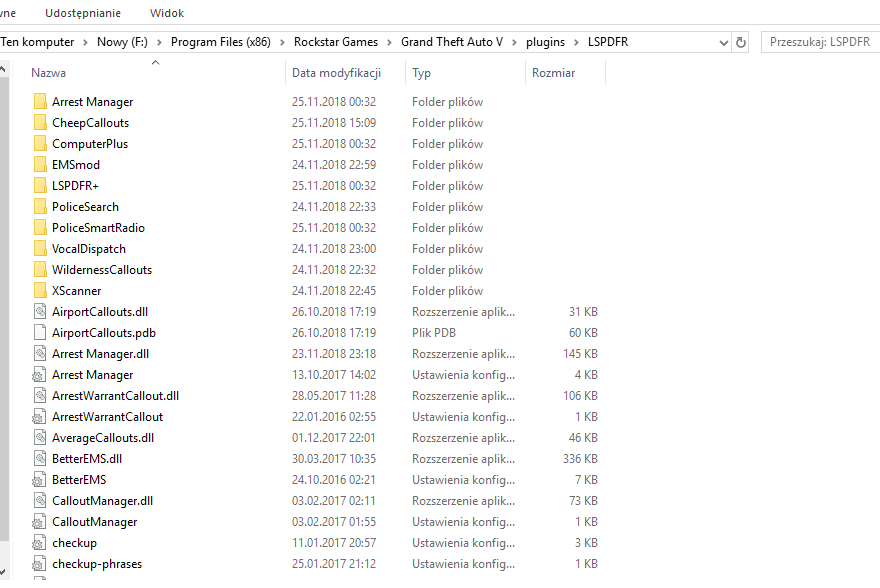Expand the chevron after Grand Theft Auto V
Image resolution: width=880 pixels, height=588 pixels.
(514, 43)
